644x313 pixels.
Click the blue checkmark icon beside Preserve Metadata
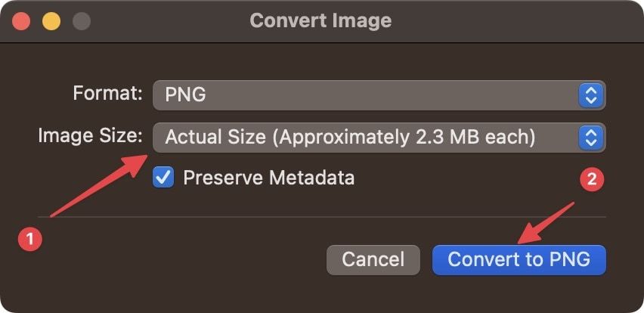(x=163, y=178)
